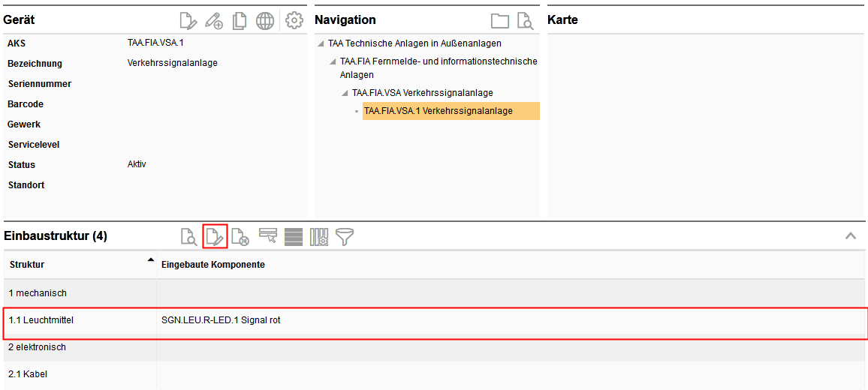Click the select all rows icon

(x=294, y=237)
